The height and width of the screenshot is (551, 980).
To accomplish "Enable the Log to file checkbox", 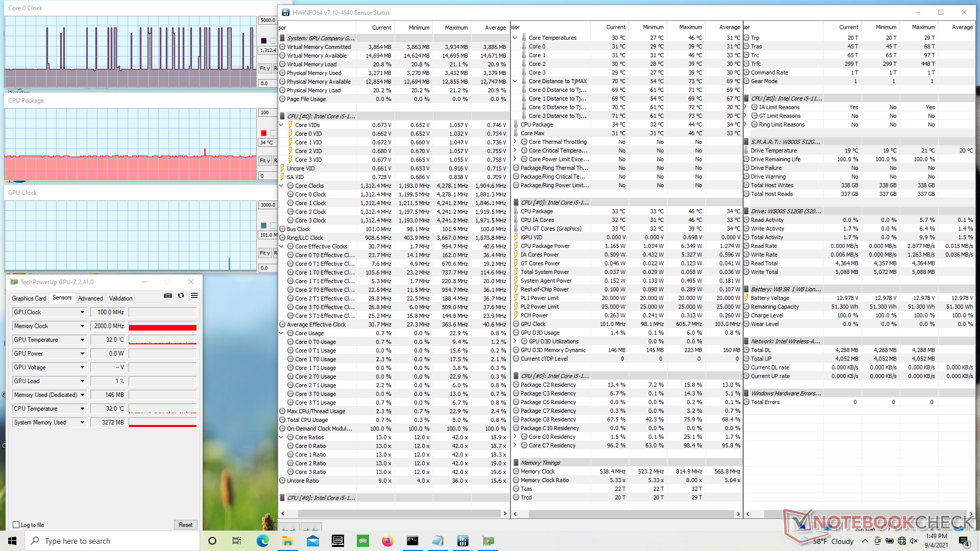I will pos(16,524).
